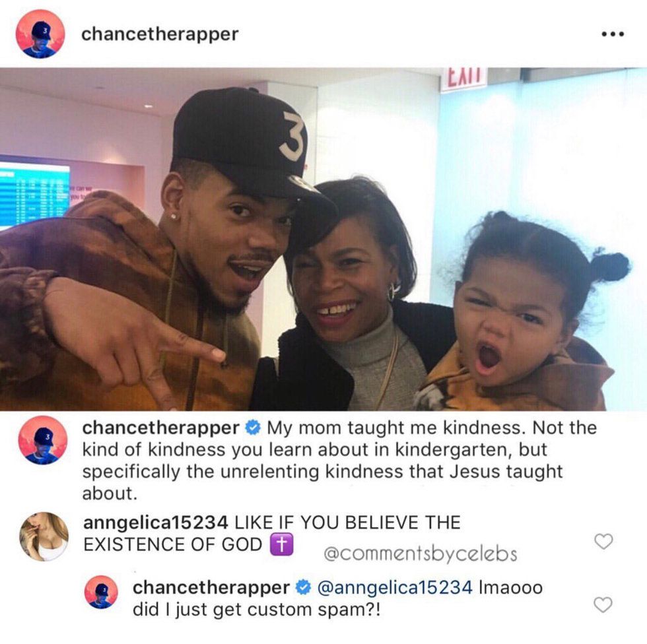Open chancetherapper avatar beside caption
647x644 pixels.
pos(43,440)
